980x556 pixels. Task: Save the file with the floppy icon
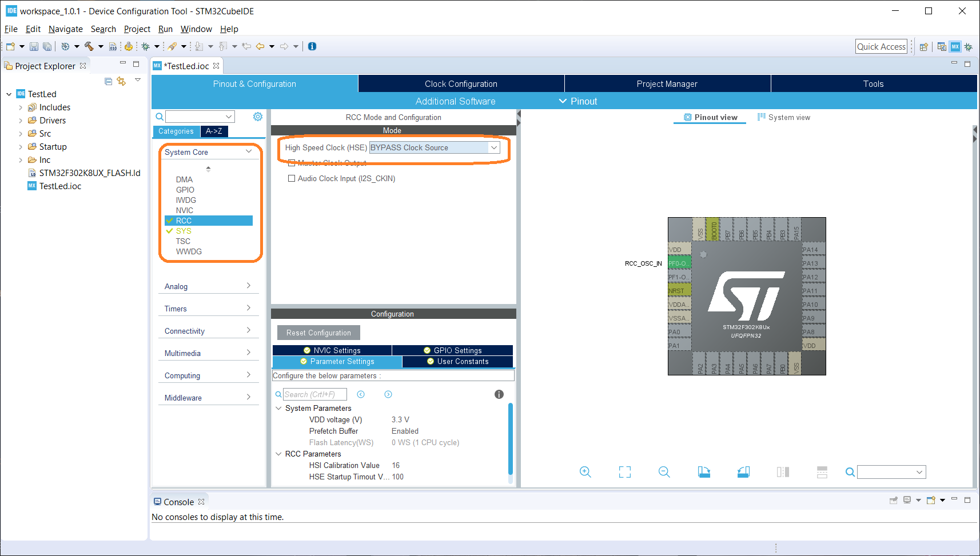click(34, 46)
